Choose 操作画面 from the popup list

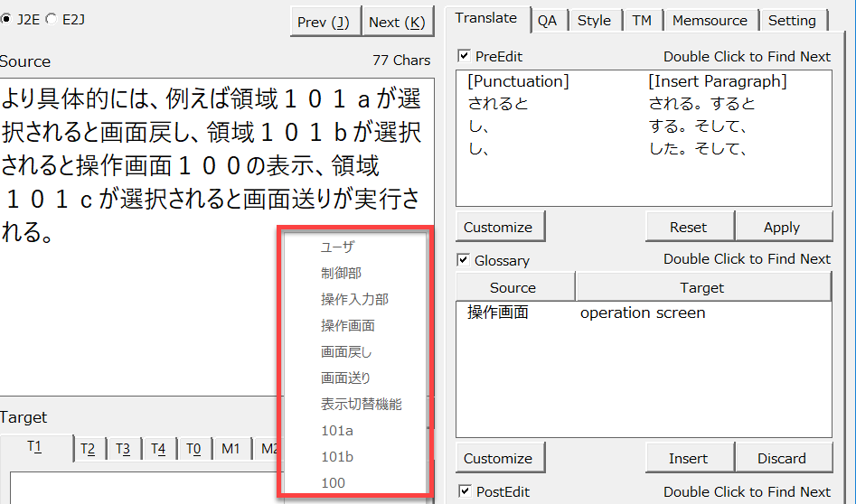pos(347,325)
